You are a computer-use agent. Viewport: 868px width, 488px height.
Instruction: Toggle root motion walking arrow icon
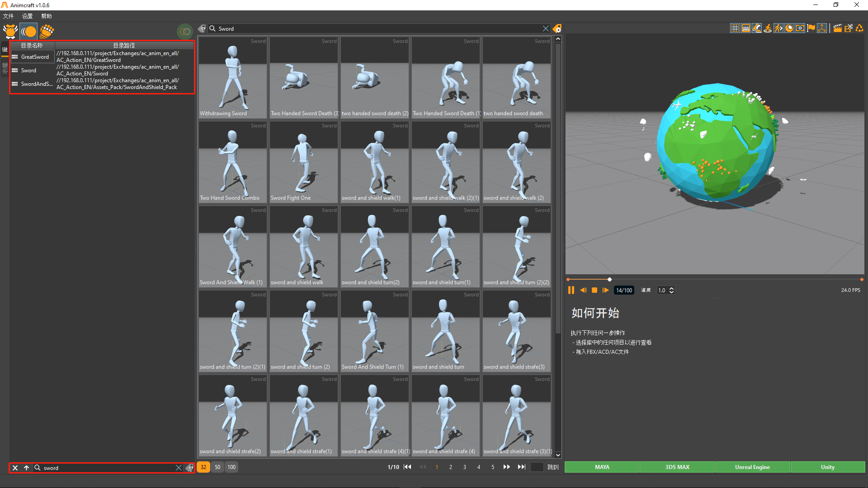point(778,28)
